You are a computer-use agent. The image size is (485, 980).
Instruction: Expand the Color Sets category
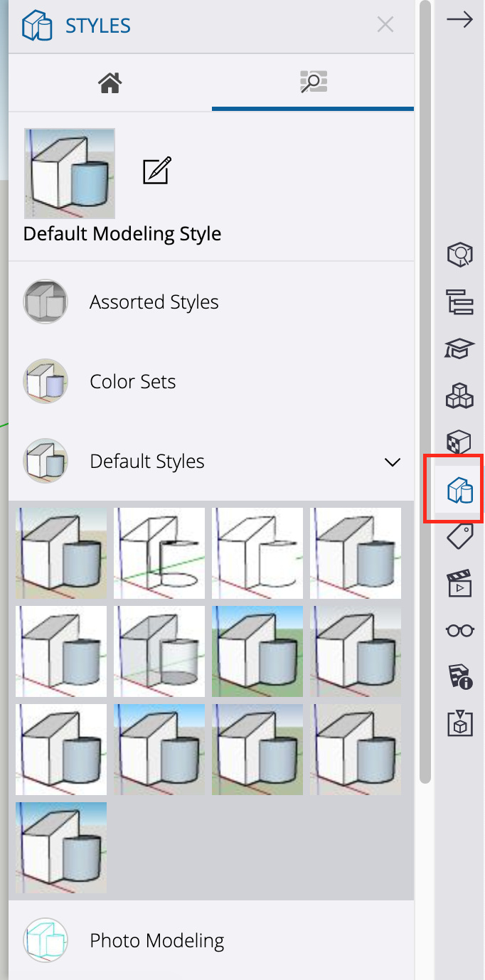132,382
